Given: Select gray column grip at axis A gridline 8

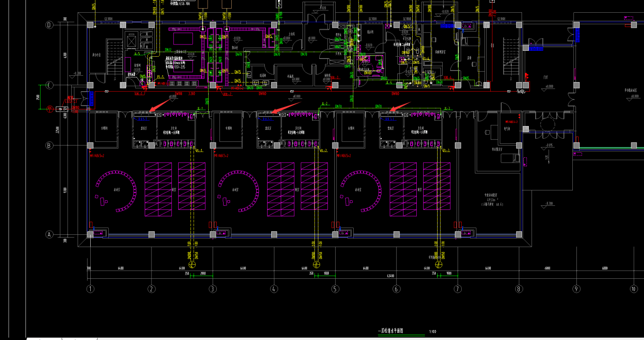Looking at the screenshot, I should (519, 234).
